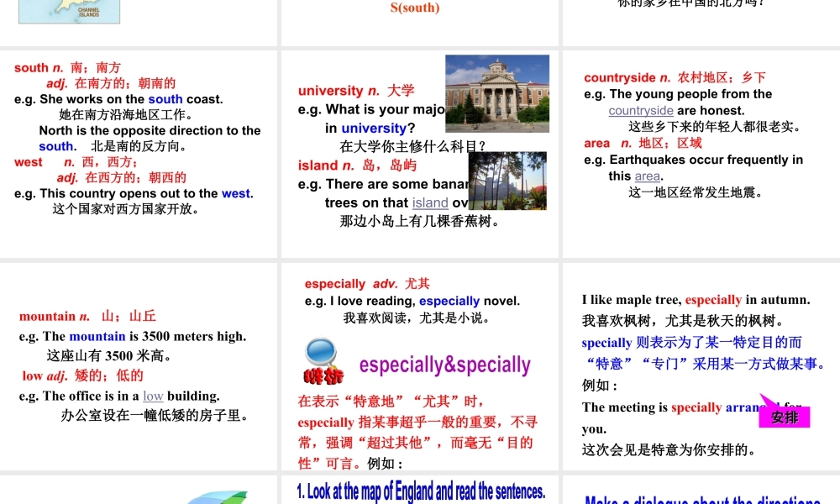Click the university building photo
The image size is (840, 504).
[x=496, y=93]
